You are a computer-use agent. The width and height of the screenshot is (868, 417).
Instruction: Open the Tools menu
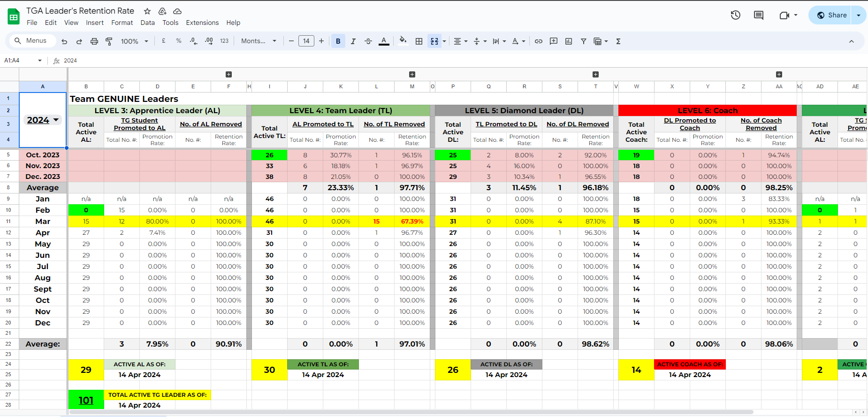[170, 23]
